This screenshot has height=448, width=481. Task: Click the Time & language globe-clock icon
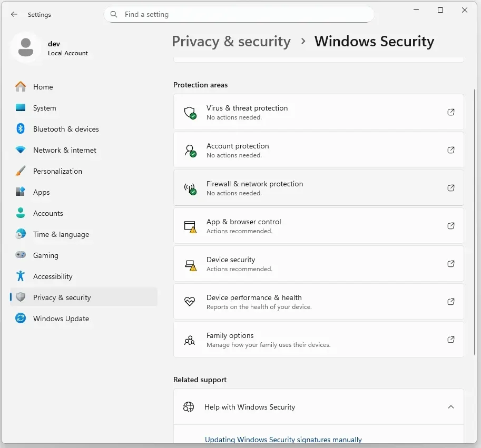coord(21,234)
